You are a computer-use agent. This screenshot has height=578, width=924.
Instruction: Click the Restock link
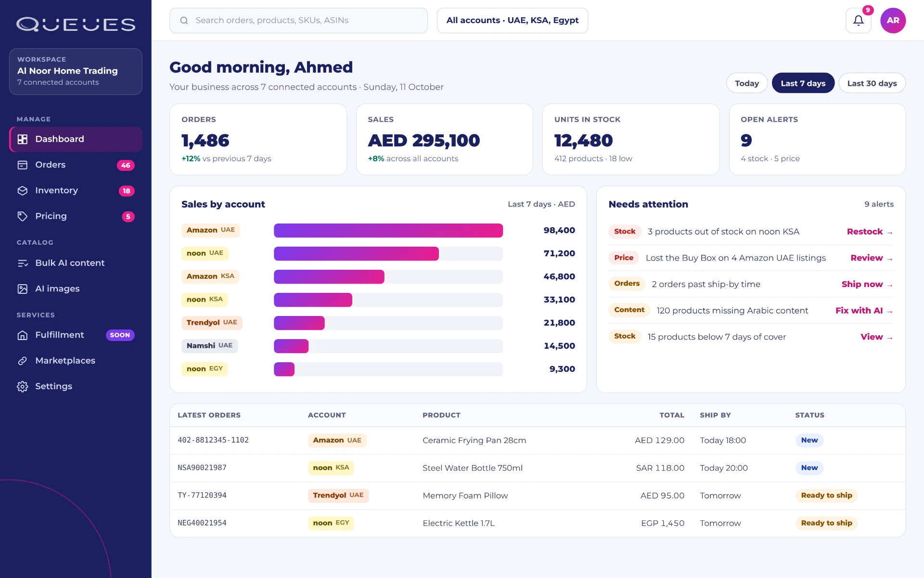tap(870, 232)
